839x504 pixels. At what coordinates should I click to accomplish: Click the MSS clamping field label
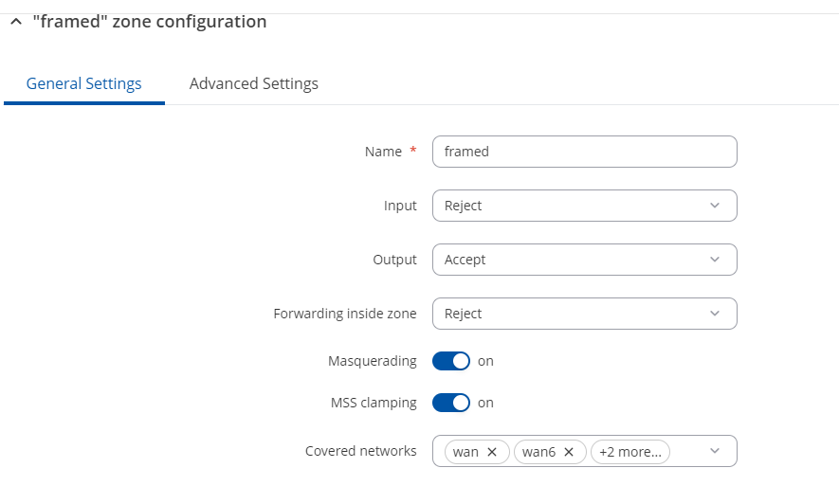(371, 403)
